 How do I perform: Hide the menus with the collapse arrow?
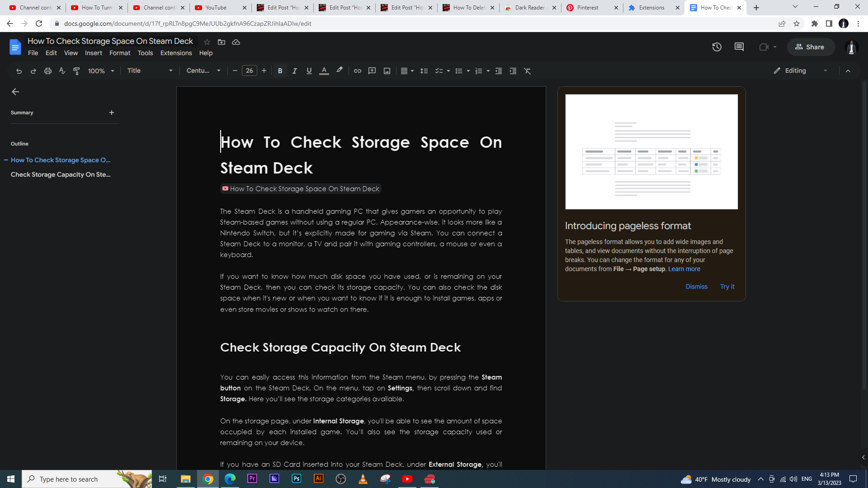(x=848, y=71)
